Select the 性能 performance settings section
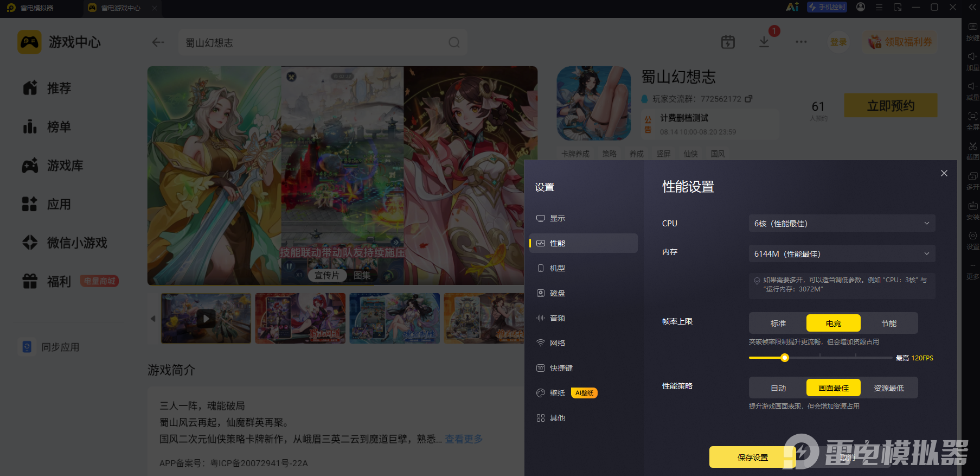980x476 pixels. (583, 243)
